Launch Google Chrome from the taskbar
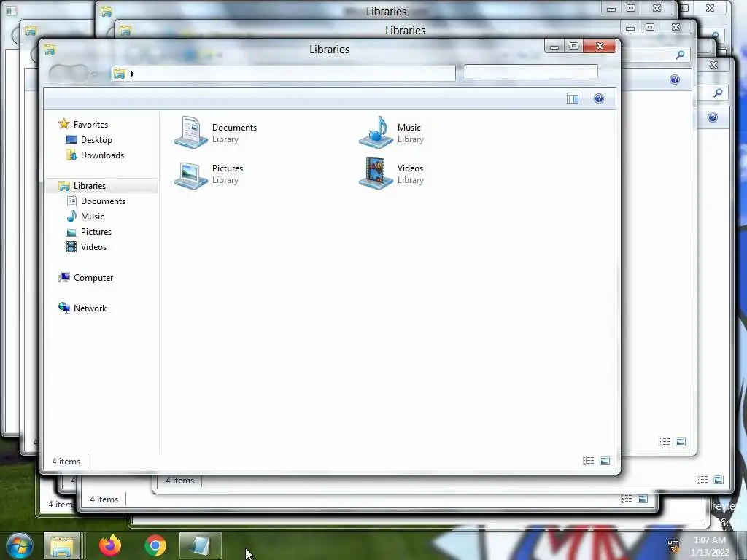Viewport: 747px width, 560px height. pyautogui.click(x=155, y=545)
